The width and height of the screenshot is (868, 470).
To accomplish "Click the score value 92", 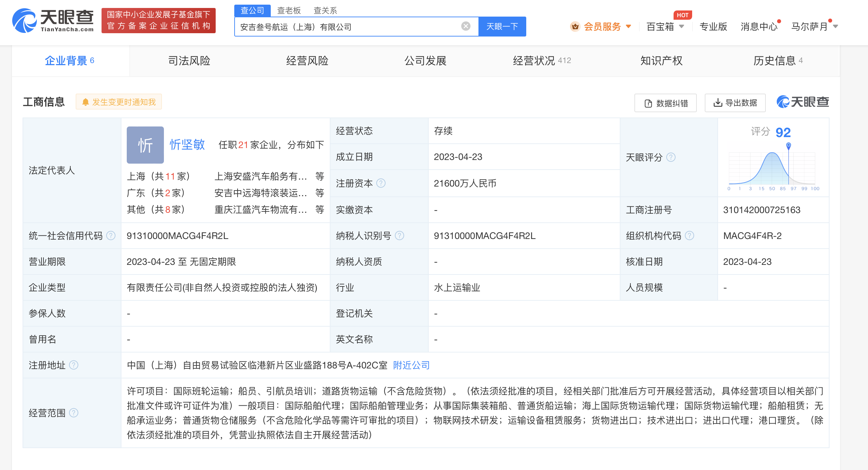I will (x=783, y=132).
